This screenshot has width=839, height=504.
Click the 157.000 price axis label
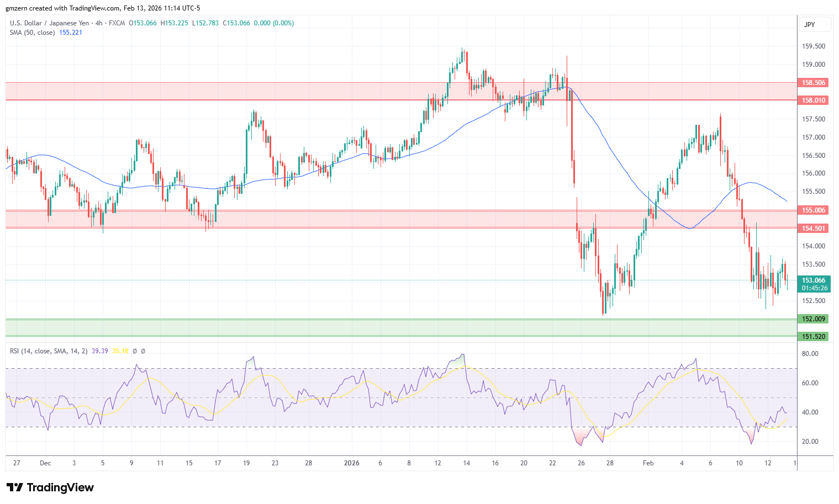pos(814,137)
